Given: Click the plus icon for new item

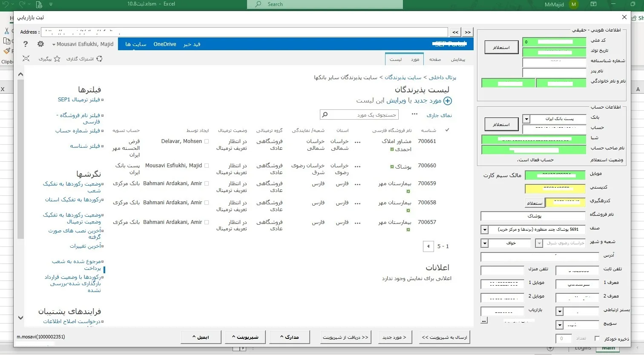Looking at the screenshot, I should (447, 101).
